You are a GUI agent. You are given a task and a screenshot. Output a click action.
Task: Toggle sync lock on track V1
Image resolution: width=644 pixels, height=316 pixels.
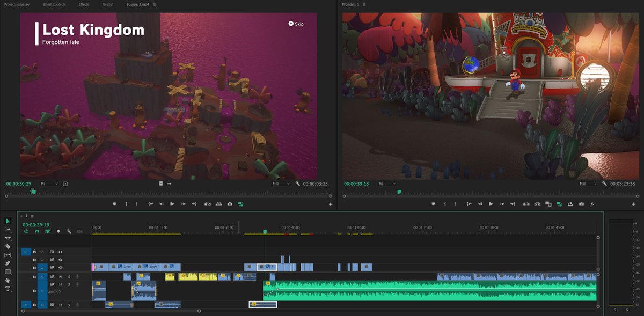click(x=52, y=267)
